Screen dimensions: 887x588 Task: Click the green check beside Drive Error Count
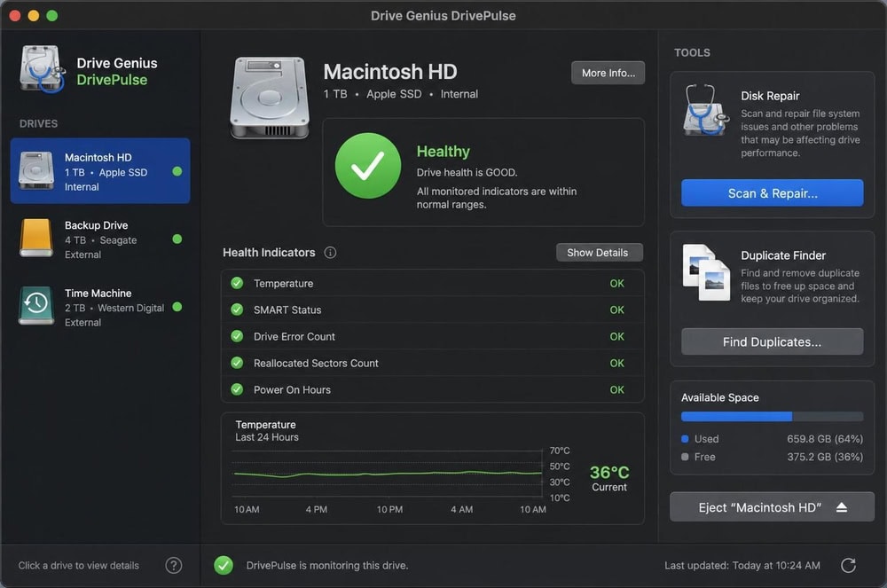pos(237,336)
